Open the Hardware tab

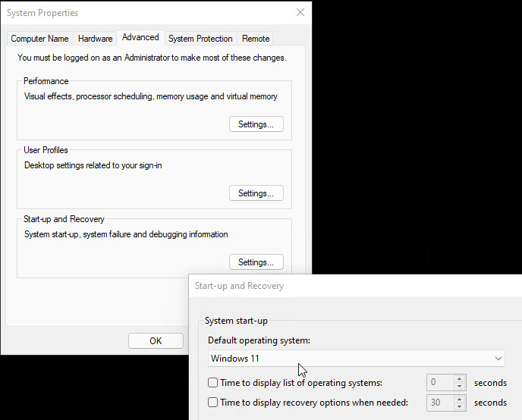coord(95,39)
